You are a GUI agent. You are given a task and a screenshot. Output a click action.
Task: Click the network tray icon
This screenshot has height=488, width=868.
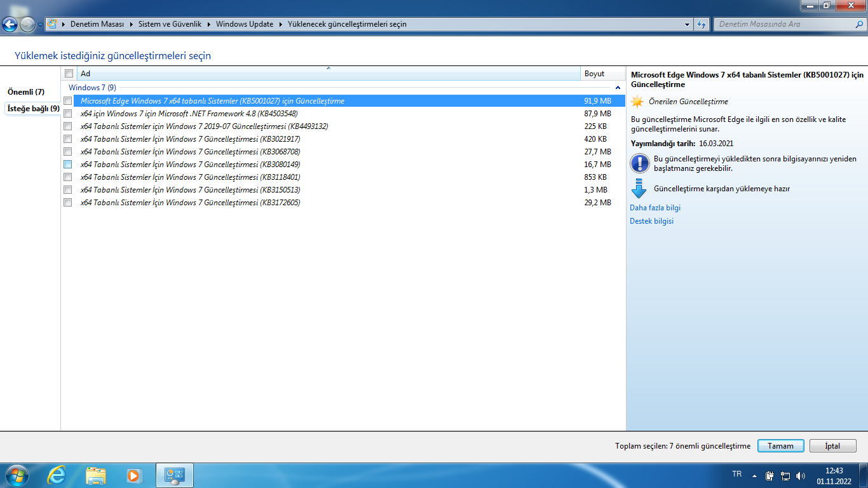(x=785, y=475)
